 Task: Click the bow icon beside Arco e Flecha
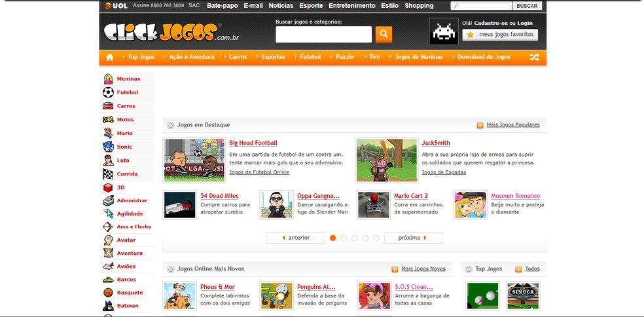tap(108, 227)
